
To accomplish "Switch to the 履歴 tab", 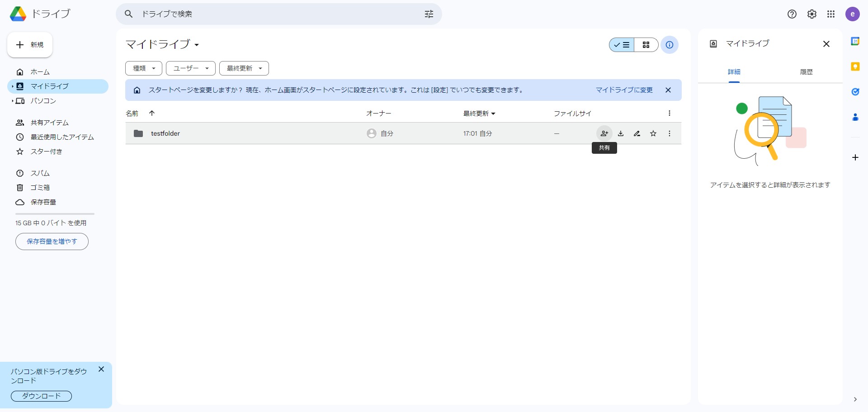I will point(807,72).
